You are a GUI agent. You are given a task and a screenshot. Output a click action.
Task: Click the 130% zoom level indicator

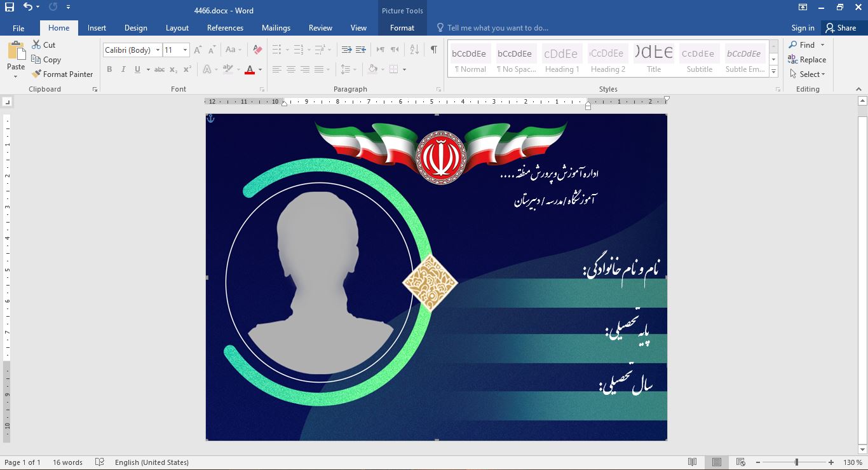852,462
